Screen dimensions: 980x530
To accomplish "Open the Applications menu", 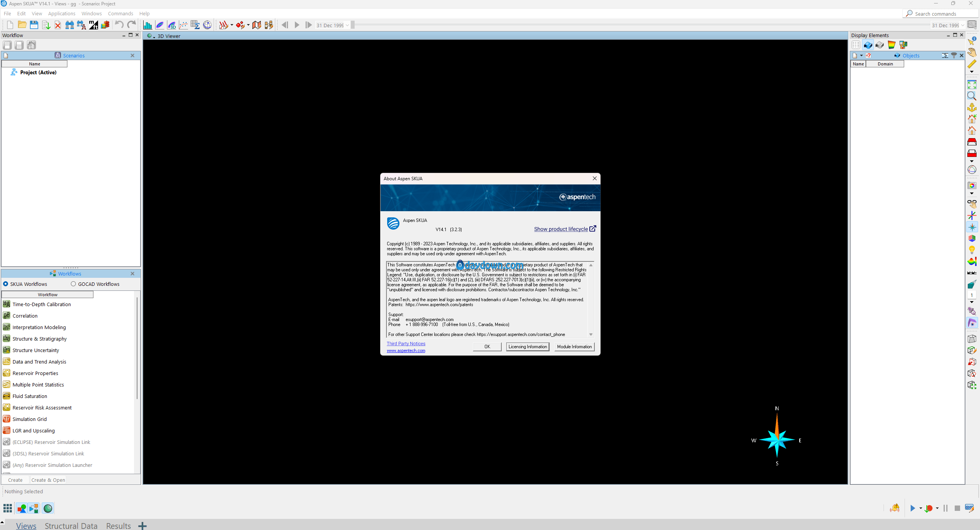I will tap(62, 13).
